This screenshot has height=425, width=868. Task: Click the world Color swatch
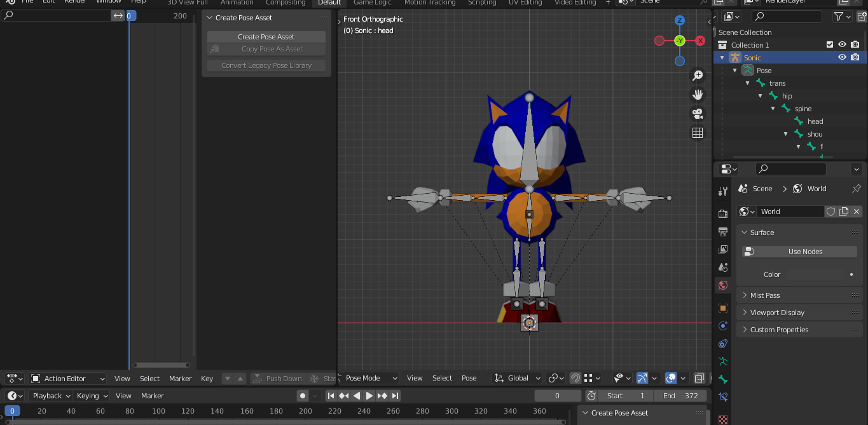pyautogui.click(x=816, y=274)
